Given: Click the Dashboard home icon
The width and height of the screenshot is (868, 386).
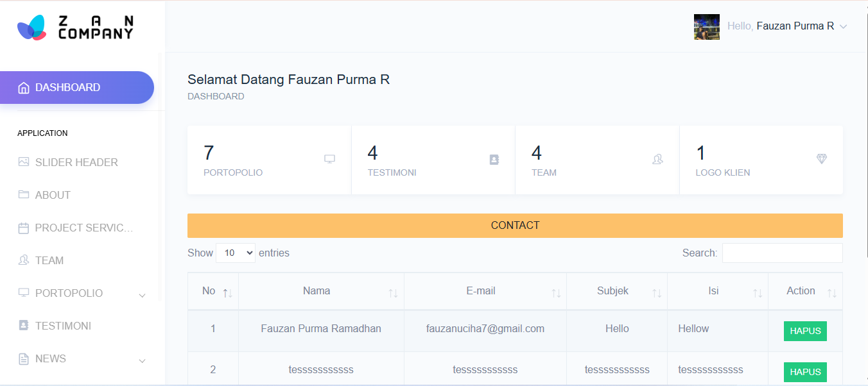Looking at the screenshot, I should coord(24,88).
